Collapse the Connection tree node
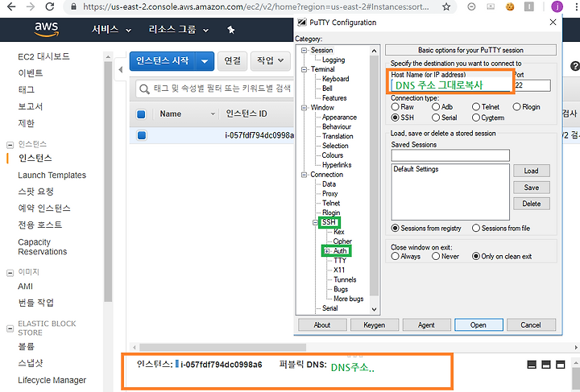The image size is (580, 392). (x=304, y=175)
